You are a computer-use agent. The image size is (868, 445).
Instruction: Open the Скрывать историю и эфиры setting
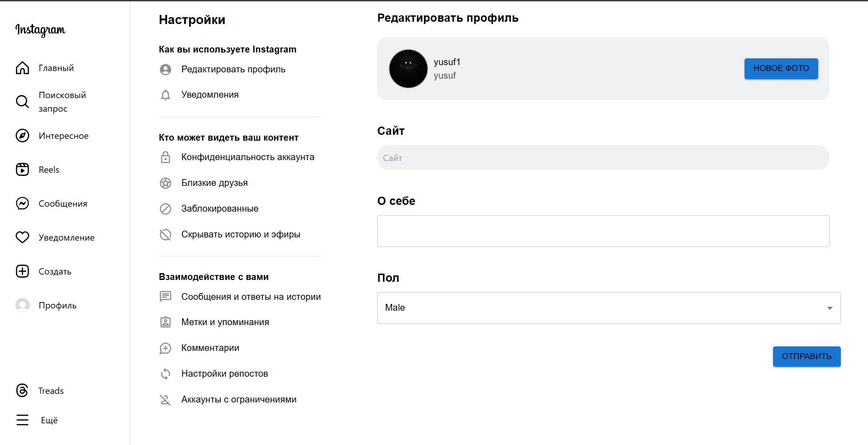click(x=241, y=234)
